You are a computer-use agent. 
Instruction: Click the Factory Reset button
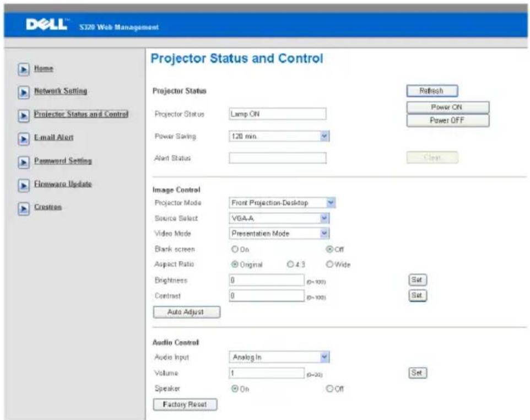[x=185, y=405]
